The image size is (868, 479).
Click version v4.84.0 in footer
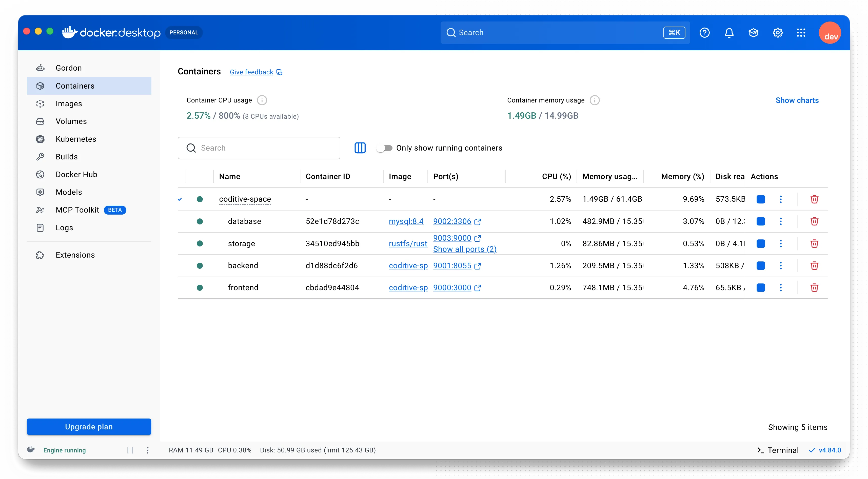coord(825,450)
